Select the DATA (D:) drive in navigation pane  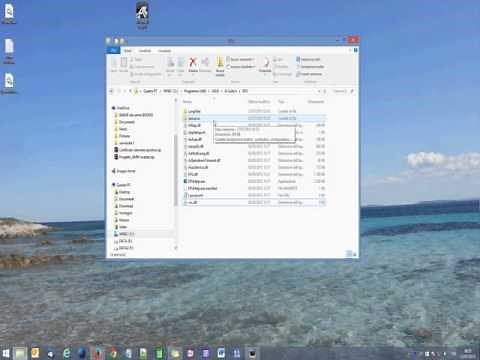tap(125, 241)
